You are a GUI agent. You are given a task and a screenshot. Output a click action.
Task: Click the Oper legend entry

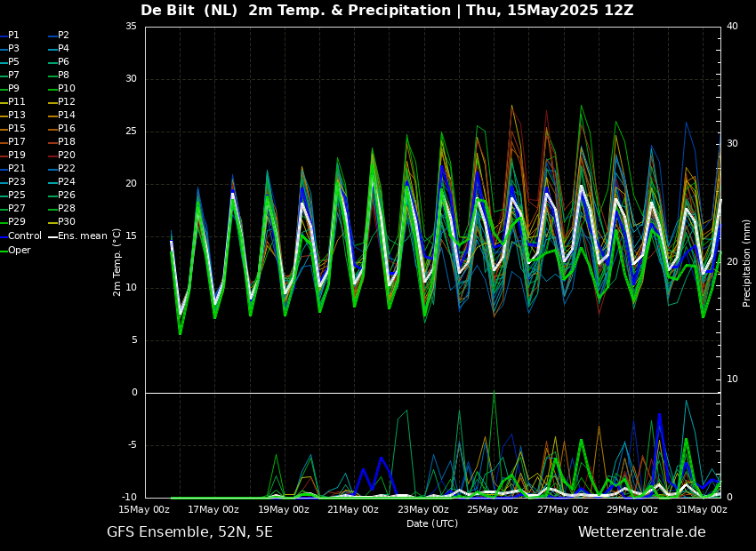click(x=20, y=250)
